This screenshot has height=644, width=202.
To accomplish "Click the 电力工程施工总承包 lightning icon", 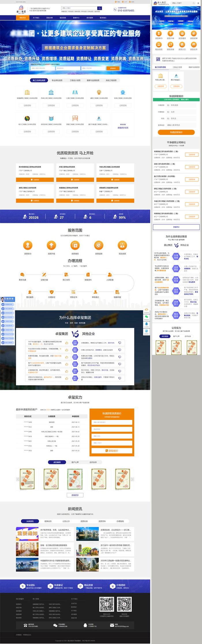I will (27, 118).
